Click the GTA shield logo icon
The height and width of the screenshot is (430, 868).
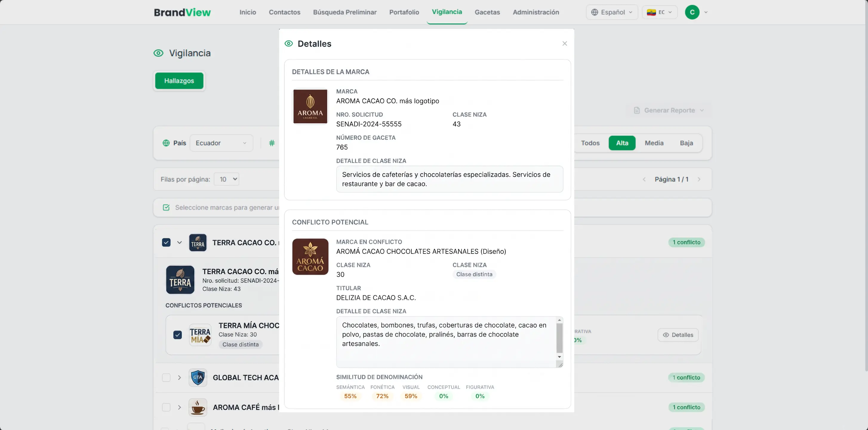(x=198, y=377)
